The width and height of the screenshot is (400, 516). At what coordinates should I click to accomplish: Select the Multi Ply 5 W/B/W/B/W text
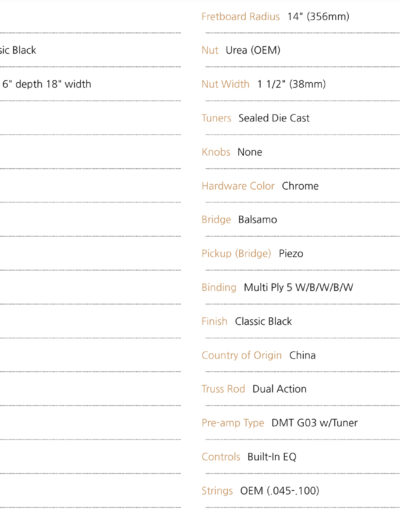coord(298,287)
